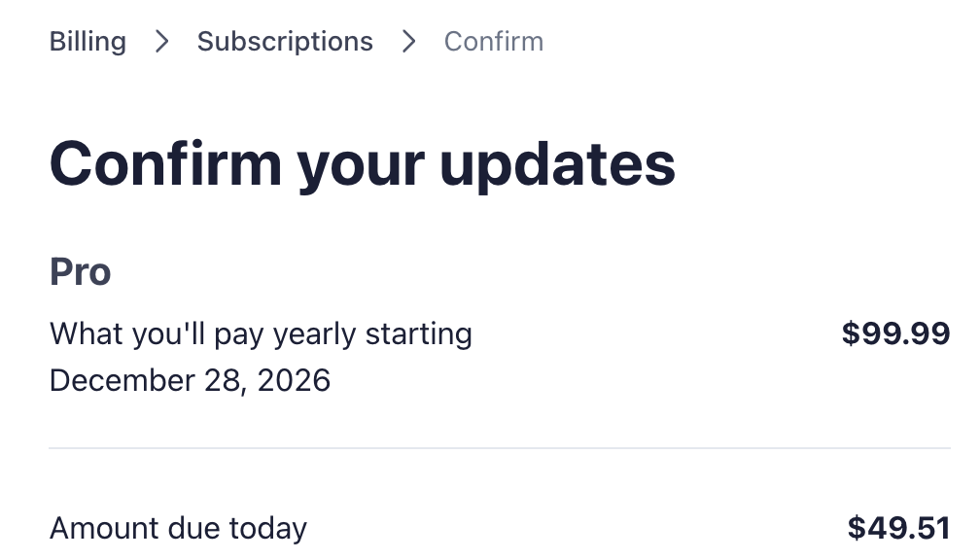The image size is (980, 560).
Task: Click the horizontal divider below the date
Action: click(500, 448)
